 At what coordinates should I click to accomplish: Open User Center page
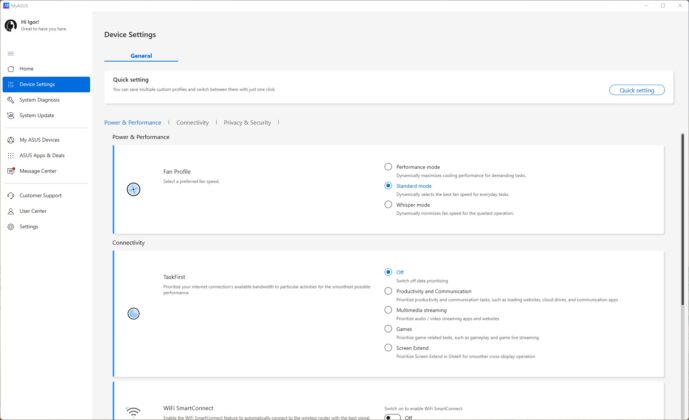(x=46, y=211)
